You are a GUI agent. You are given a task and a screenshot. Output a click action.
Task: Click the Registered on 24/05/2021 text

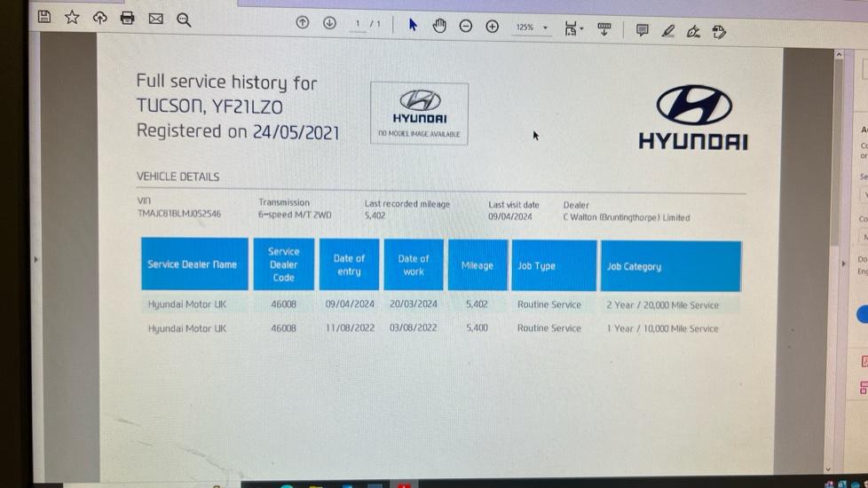[238, 131]
